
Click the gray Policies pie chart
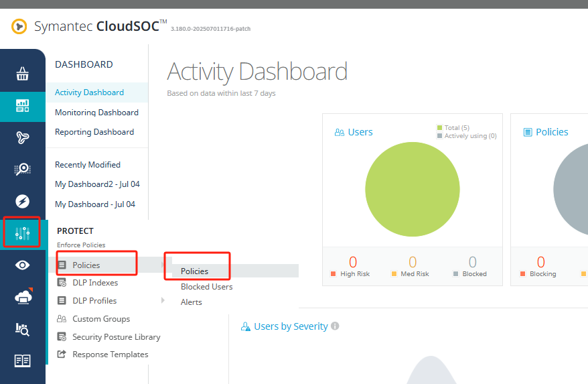pos(571,189)
